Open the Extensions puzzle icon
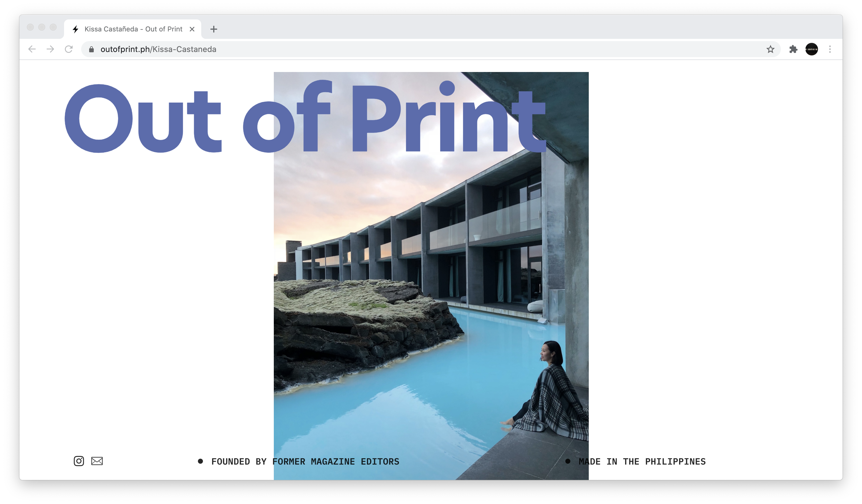862x504 pixels. click(x=793, y=49)
